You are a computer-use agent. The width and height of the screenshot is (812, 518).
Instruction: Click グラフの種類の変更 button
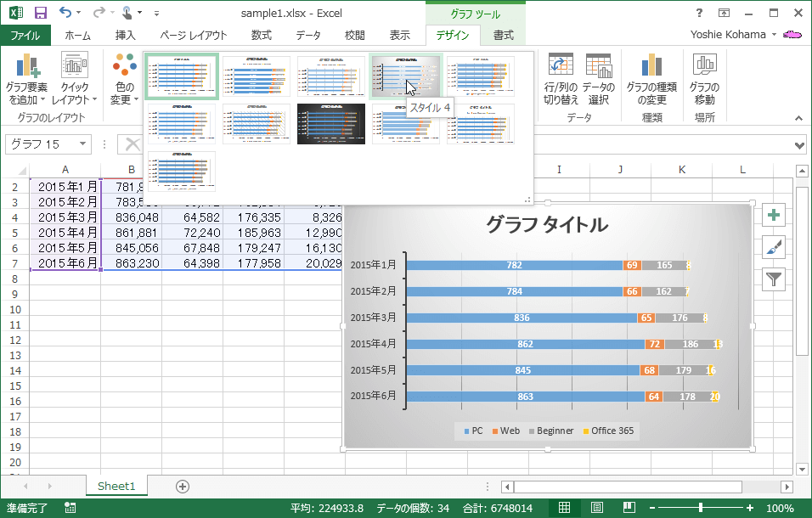click(x=651, y=79)
